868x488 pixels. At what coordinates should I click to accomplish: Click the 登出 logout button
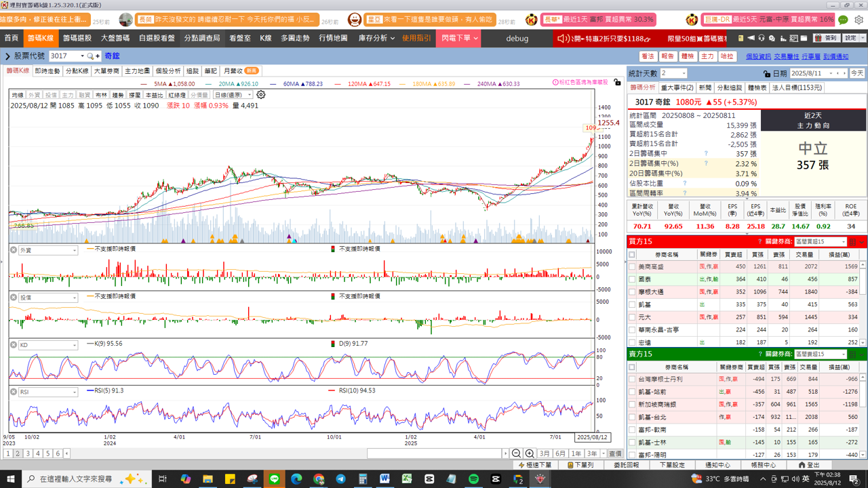(x=808, y=465)
